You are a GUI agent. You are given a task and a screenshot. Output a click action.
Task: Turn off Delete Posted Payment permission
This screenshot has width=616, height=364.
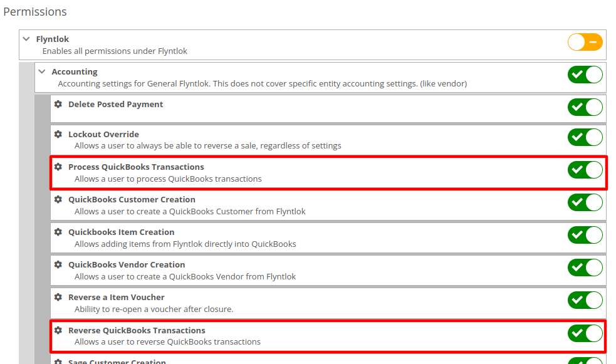pyautogui.click(x=585, y=107)
